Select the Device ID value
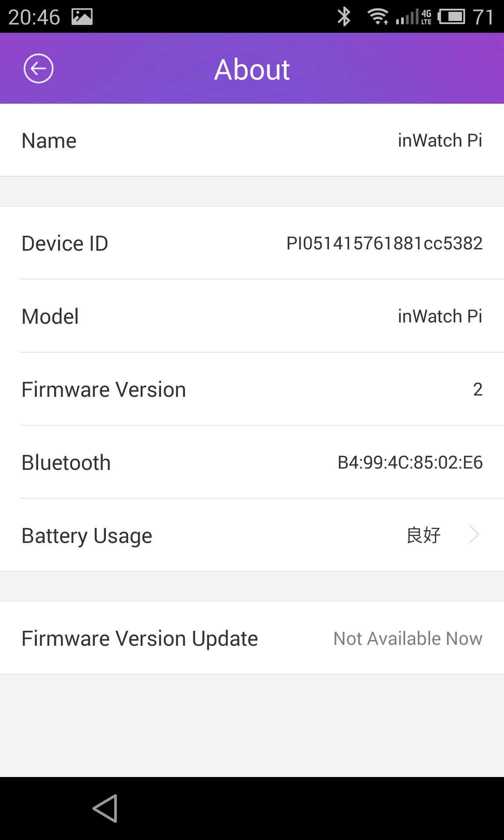 click(384, 243)
